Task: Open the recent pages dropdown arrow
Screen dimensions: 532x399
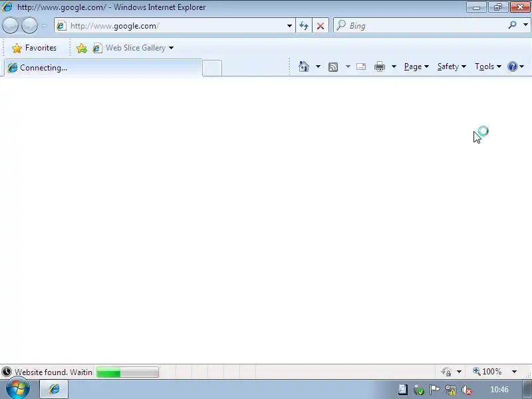Action: 45,26
